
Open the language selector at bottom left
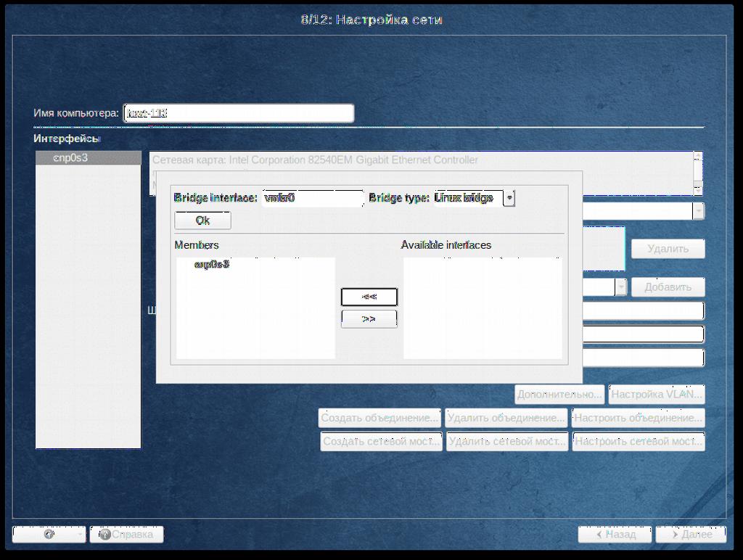[x=49, y=535]
